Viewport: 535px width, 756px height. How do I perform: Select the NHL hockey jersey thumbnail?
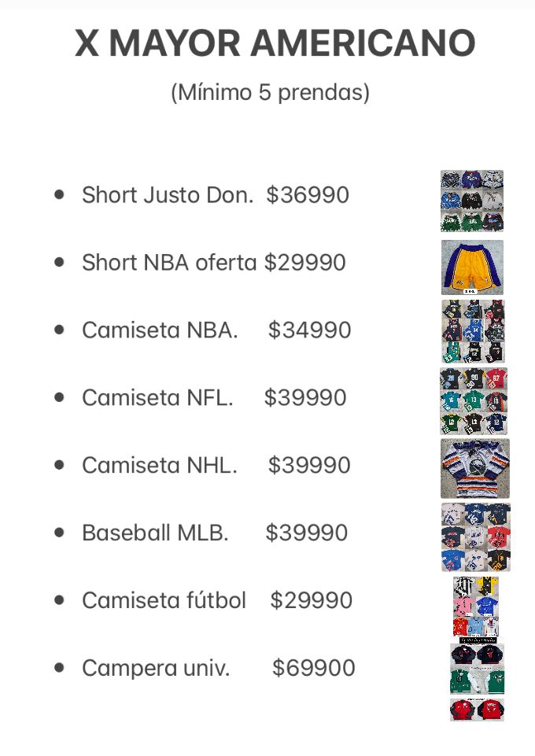pyautogui.click(x=474, y=468)
